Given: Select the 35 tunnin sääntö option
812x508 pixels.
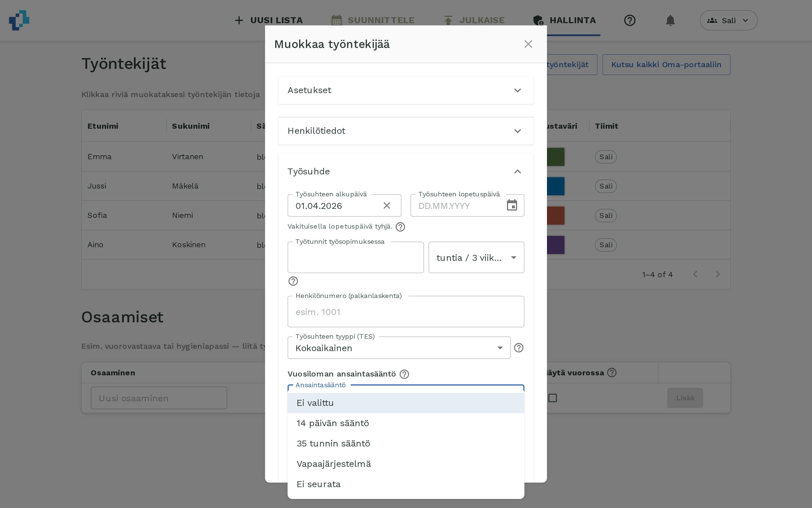Looking at the screenshot, I should coord(406,443).
